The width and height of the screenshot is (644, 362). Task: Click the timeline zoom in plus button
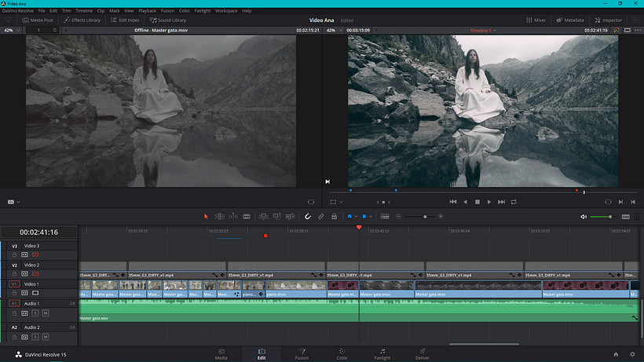pyautogui.click(x=441, y=216)
